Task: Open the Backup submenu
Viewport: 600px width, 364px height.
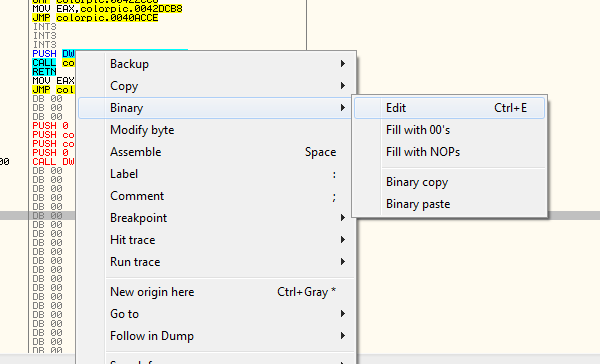Action: 216,64
